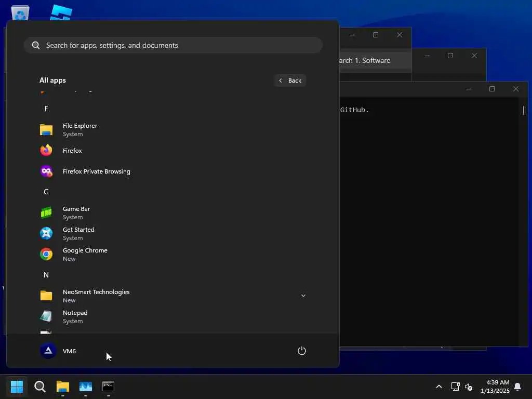Open the power options button
Viewport: 532px width, 399px height.
pos(302,351)
